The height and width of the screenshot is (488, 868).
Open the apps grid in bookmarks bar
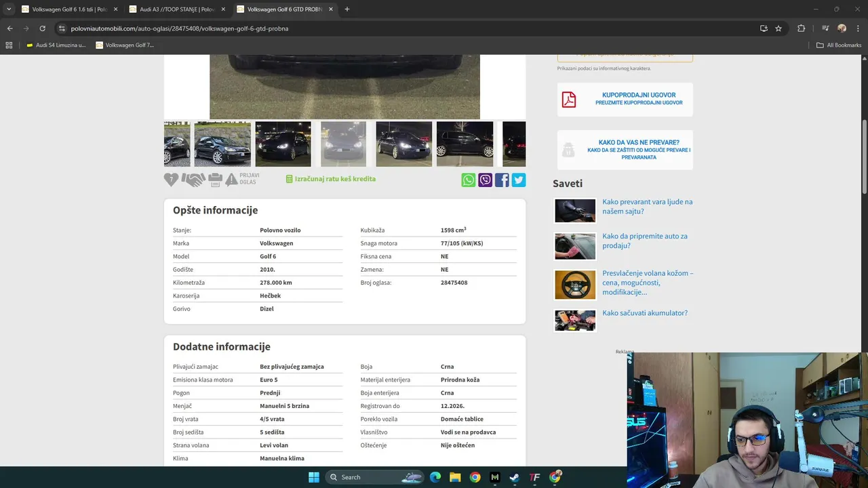9,45
